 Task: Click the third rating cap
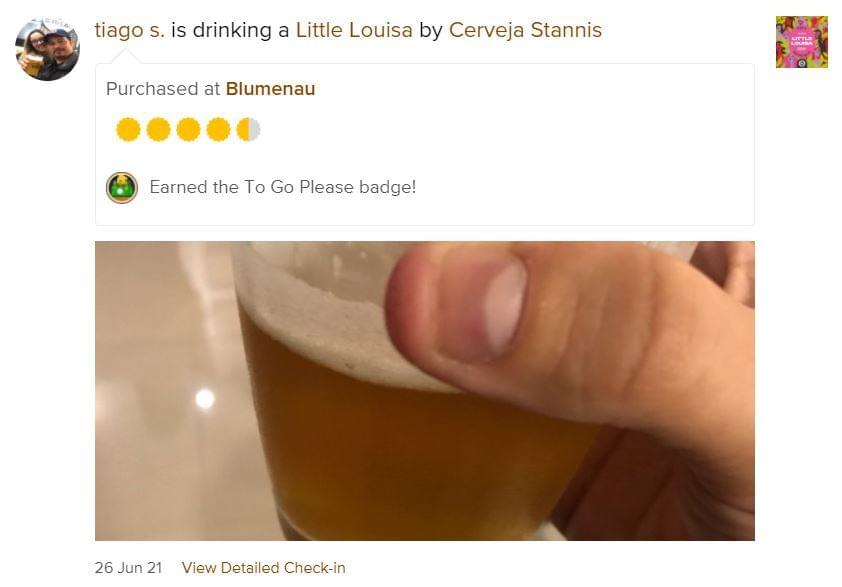(188, 129)
